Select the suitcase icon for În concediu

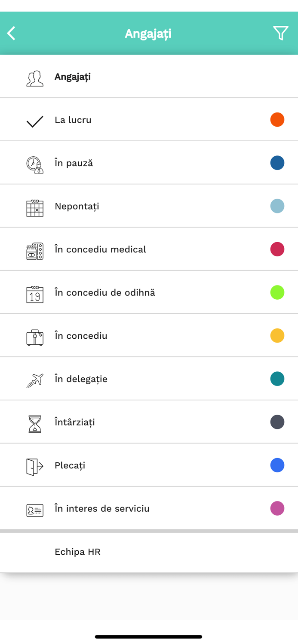pos(35,336)
